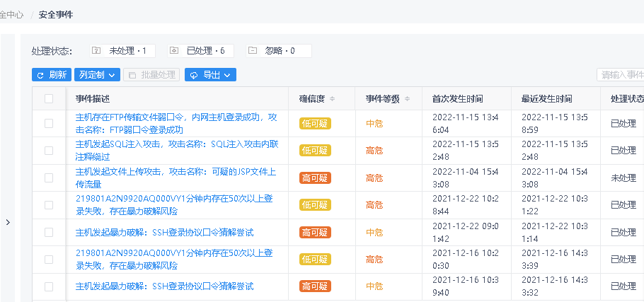
Task: Click the cloud icon on 导出 button
Action: [193, 75]
